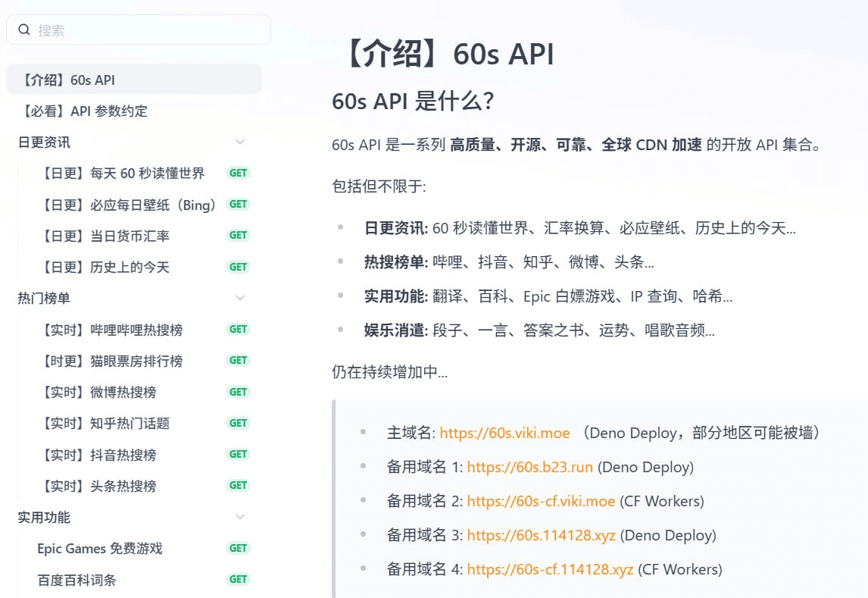Screen dimensions: 868x598
Task: Visit the https://60s-cf.viki.moe link
Action: pyautogui.click(x=541, y=502)
